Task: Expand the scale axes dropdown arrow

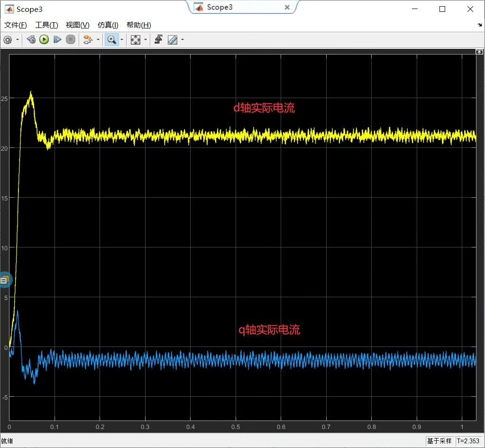Action: pyautogui.click(x=146, y=40)
